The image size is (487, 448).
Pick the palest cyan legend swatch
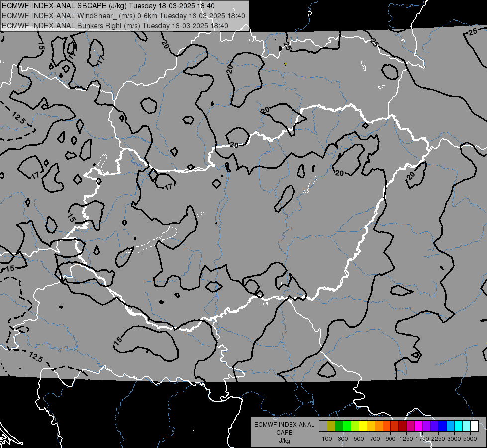[x=466, y=426]
